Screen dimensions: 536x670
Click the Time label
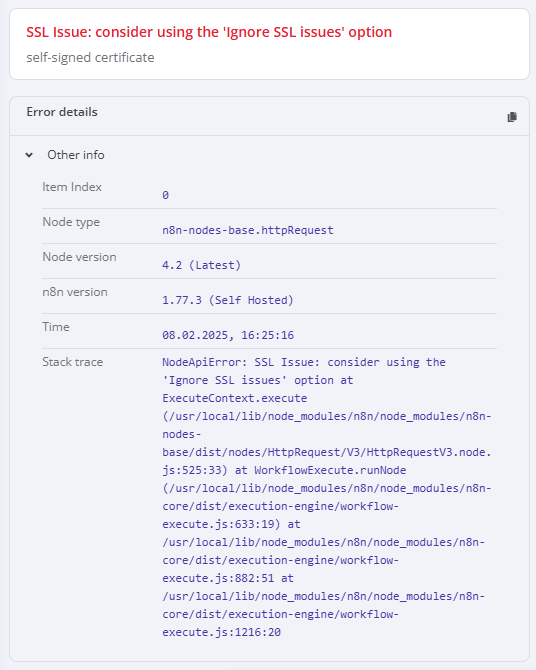click(56, 327)
